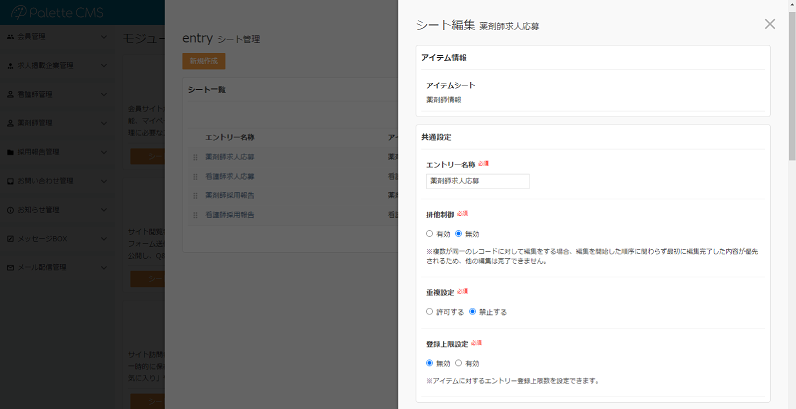Choose 無効 for 登録上限設定
The image size is (796, 409).
[x=429, y=363]
